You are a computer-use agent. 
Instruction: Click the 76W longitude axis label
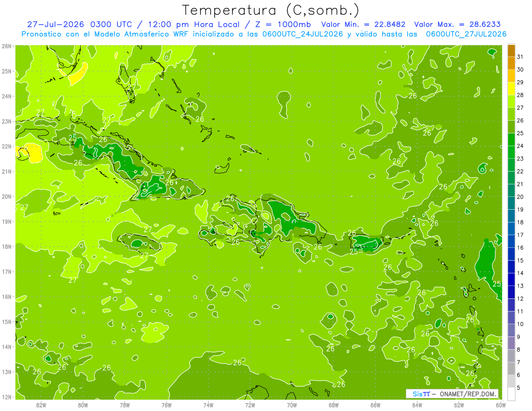166,405
